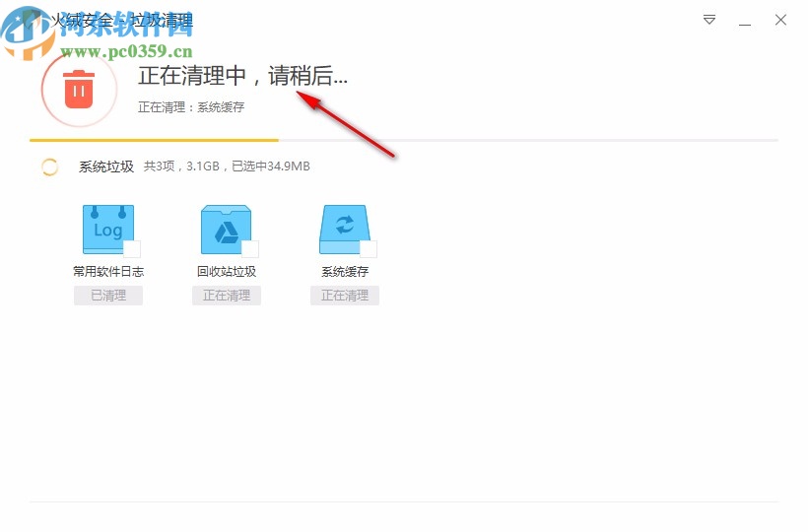Click the 正在清理：系统缓存 status text
This screenshot has height=532, width=808.
tap(191, 107)
